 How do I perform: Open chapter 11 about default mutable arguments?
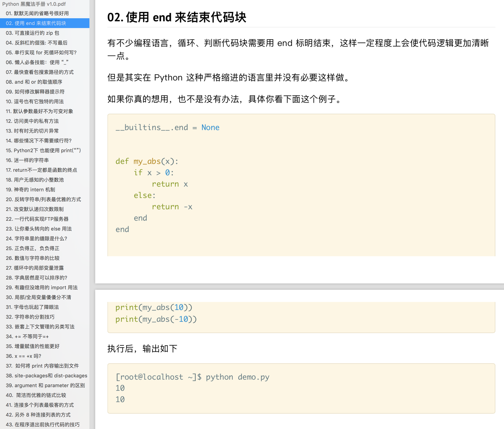[x=39, y=111]
